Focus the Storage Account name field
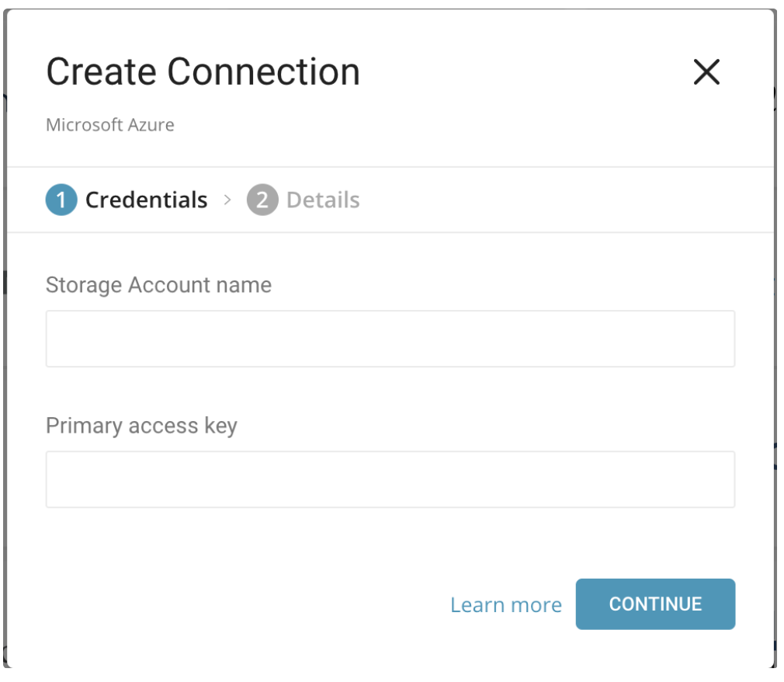 [390, 339]
